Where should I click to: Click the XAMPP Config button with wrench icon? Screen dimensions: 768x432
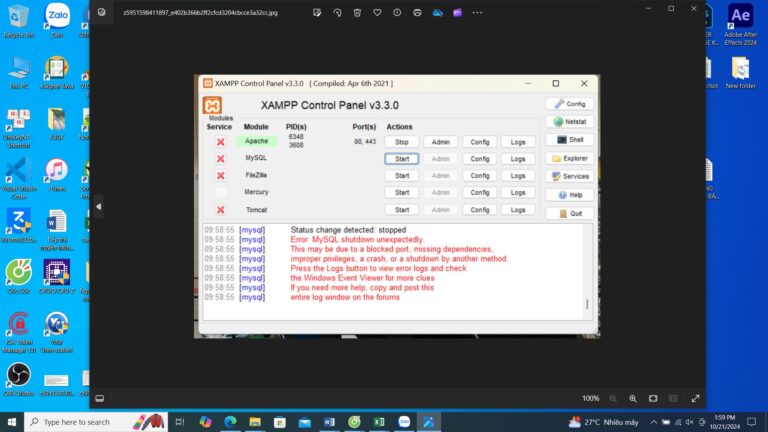570,104
